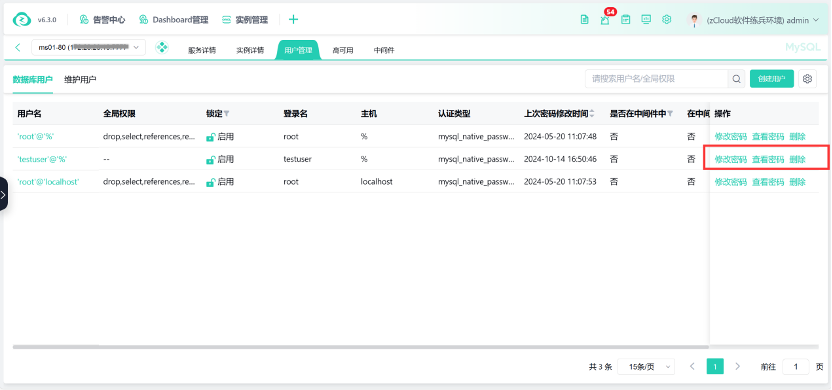Go to previous page arrow
The width and height of the screenshot is (832, 390).
pos(692,367)
